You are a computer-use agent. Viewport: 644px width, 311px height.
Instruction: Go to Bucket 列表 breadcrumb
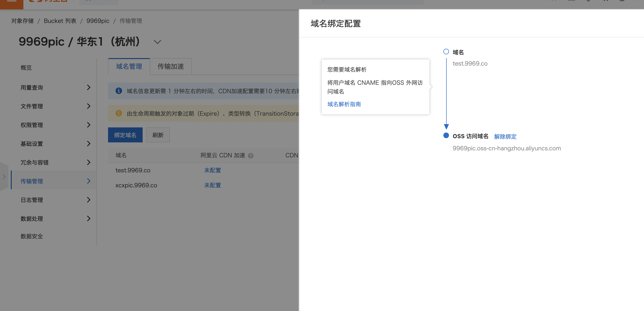60,21
